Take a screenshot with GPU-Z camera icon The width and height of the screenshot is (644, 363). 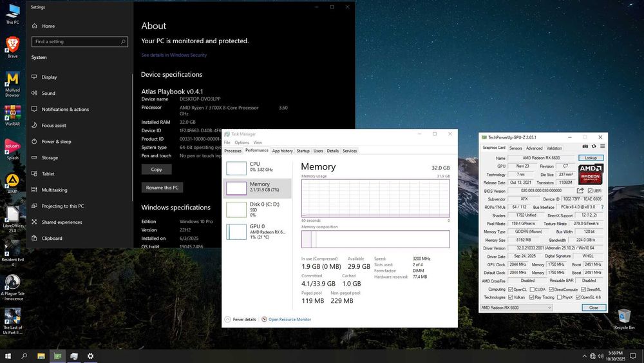tap(585, 146)
